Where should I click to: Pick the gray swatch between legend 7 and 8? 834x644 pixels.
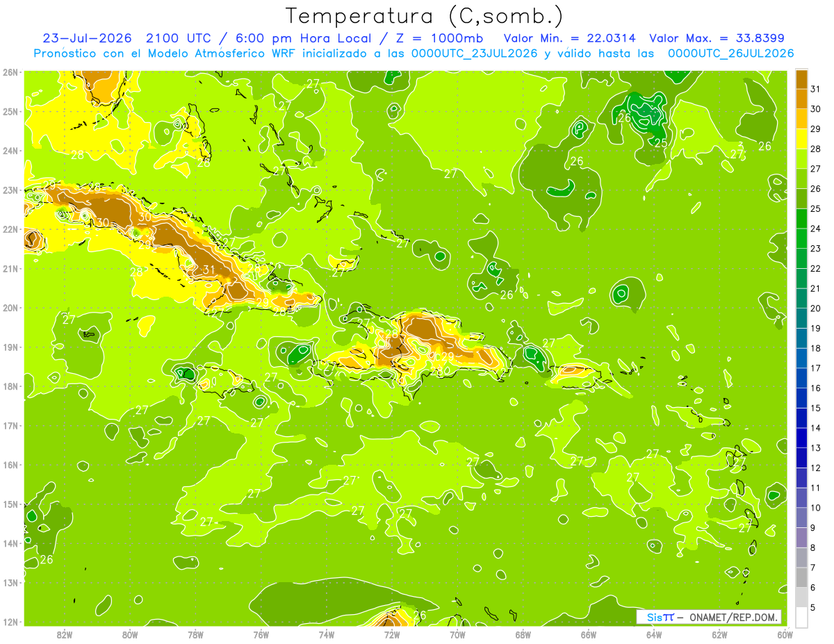(802, 558)
